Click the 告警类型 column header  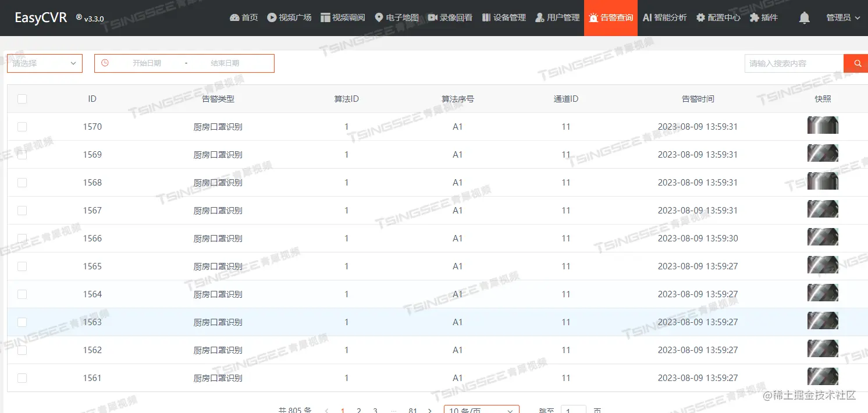[x=218, y=99]
